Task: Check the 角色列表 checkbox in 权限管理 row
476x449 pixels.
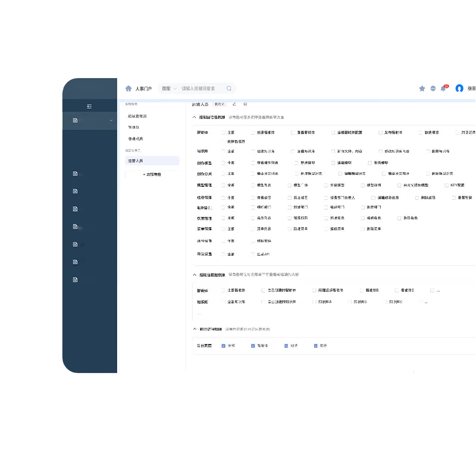Action: [x=253, y=218]
